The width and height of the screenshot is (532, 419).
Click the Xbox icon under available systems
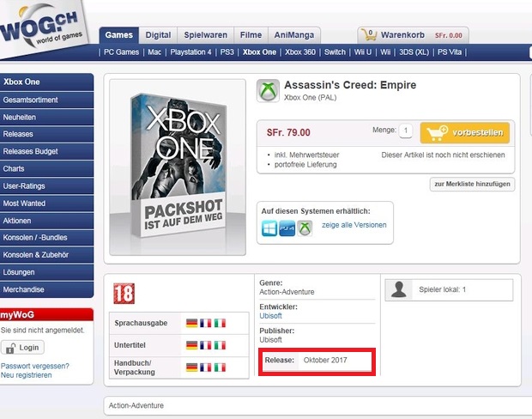[x=305, y=228]
